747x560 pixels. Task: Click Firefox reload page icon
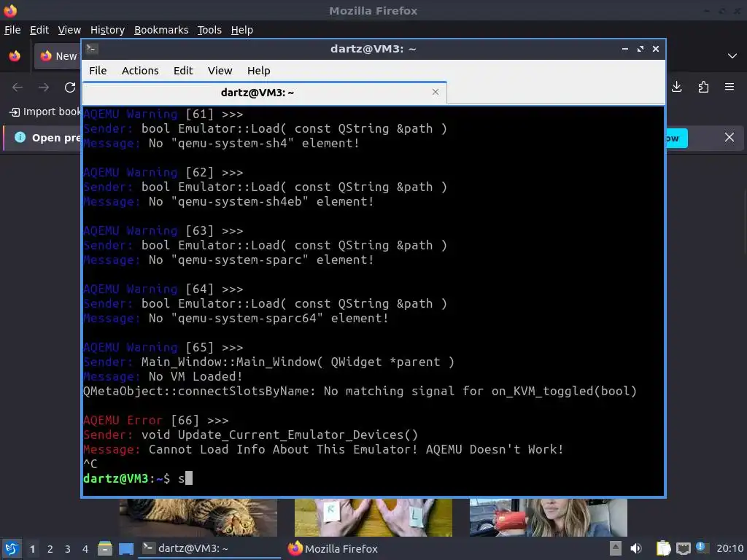coord(70,87)
